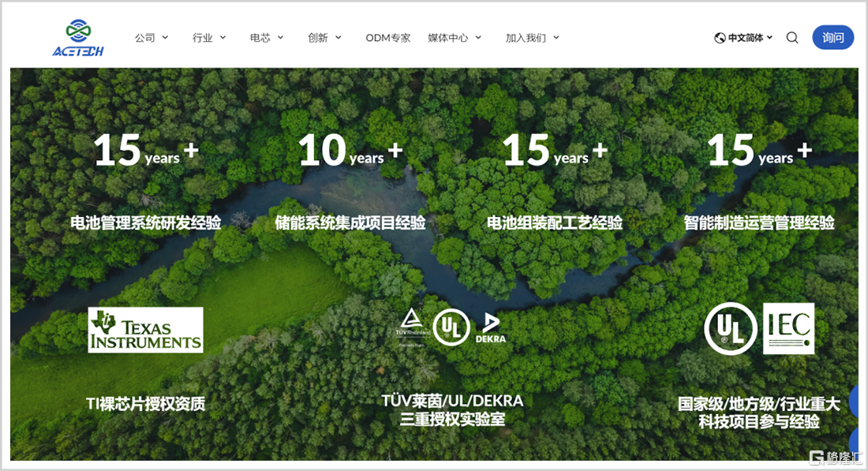Click 科技项目参与经验 caption line
Image resolution: width=868 pixels, height=471 pixels.
[759, 422]
